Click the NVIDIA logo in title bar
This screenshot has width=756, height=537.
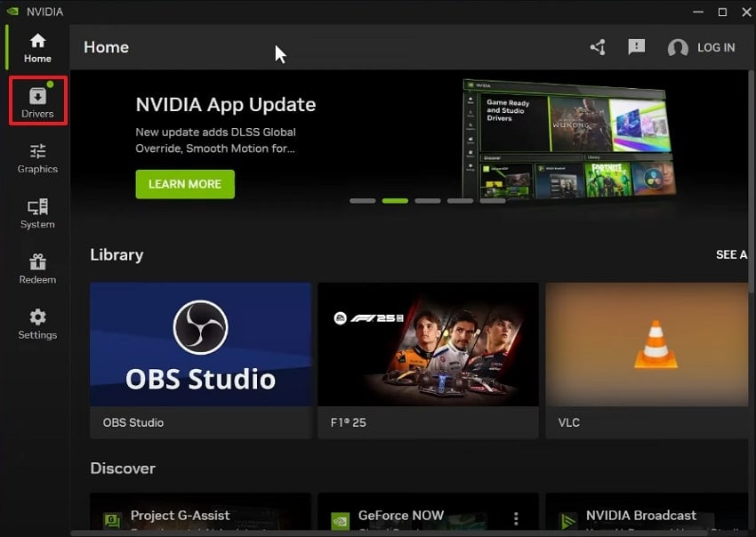[12, 11]
